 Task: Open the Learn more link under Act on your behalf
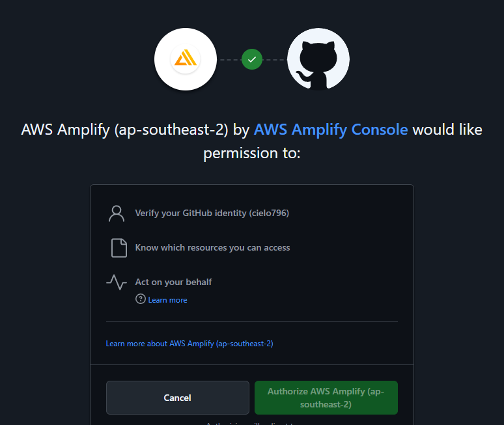pyautogui.click(x=167, y=300)
